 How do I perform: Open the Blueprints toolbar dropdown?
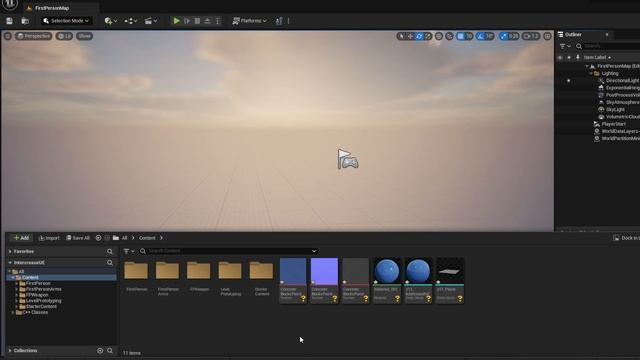click(131, 21)
